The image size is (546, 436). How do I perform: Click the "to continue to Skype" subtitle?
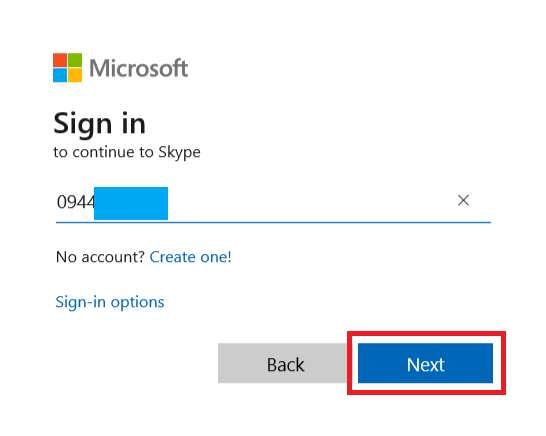tap(127, 152)
